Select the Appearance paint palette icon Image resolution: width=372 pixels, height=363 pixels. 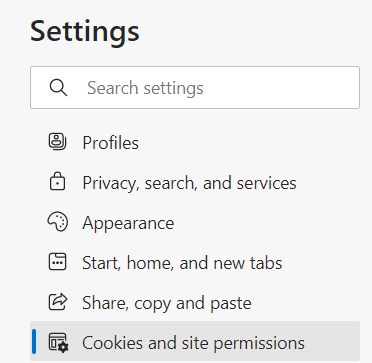[58, 222]
